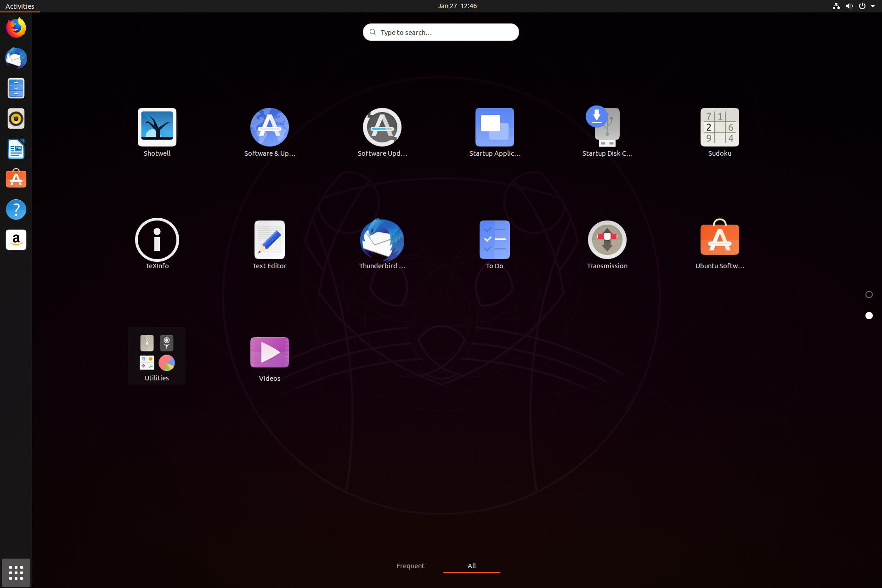882x588 pixels.
Task: Switch to the Frequent tab
Action: (410, 566)
